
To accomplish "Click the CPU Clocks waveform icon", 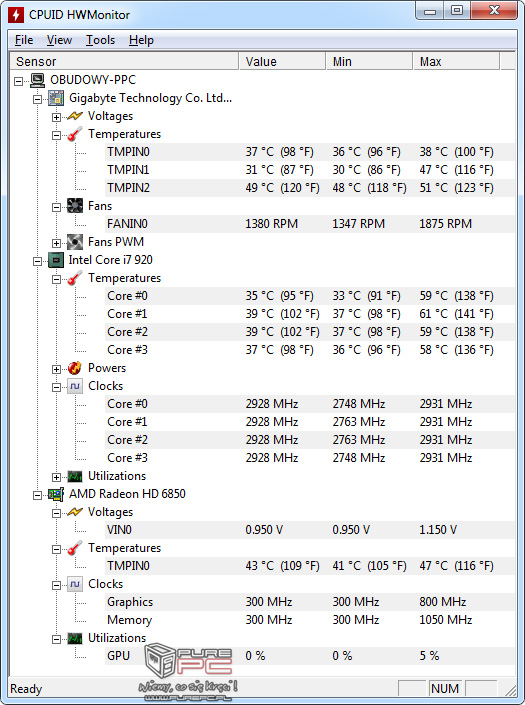I will pyautogui.click(x=75, y=386).
